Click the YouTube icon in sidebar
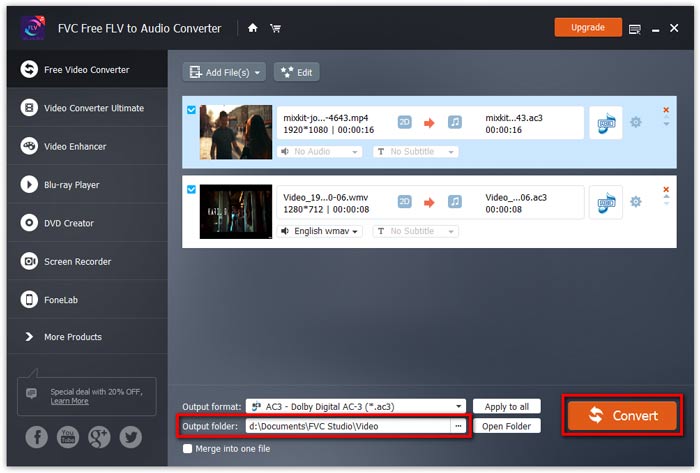The image size is (700, 473). [68, 436]
